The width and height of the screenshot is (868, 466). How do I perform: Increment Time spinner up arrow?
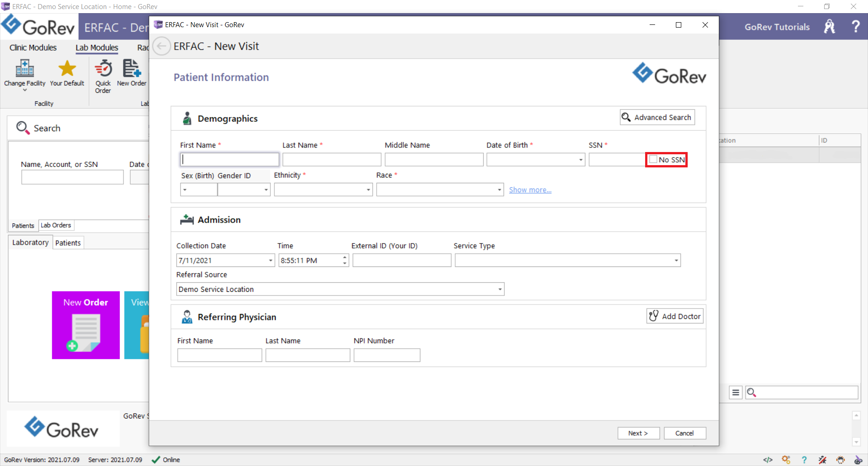point(344,257)
